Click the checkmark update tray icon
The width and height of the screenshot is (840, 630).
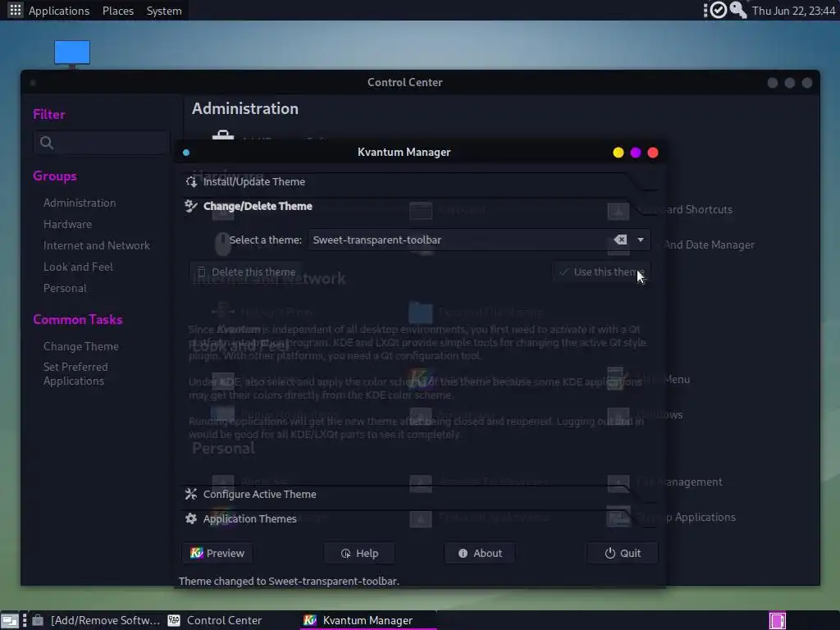(x=718, y=10)
